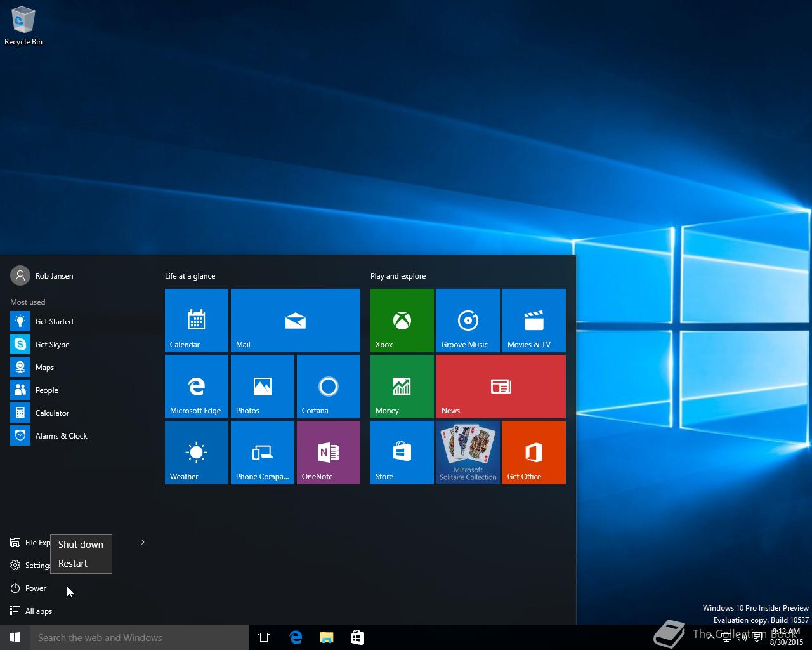Click the Search the web and Windows box
The width and height of the screenshot is (812, 650).
point(140,637)
